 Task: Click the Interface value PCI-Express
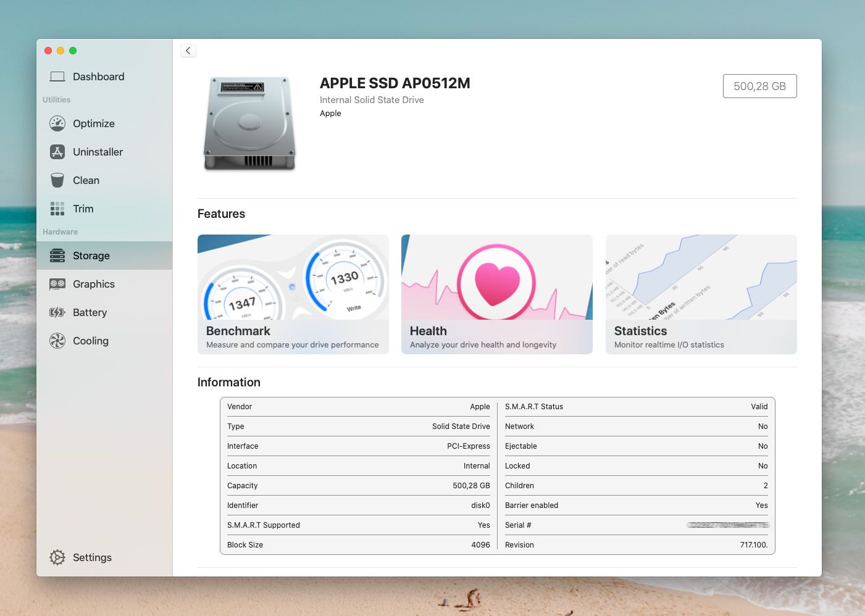[x=469, y=446]
